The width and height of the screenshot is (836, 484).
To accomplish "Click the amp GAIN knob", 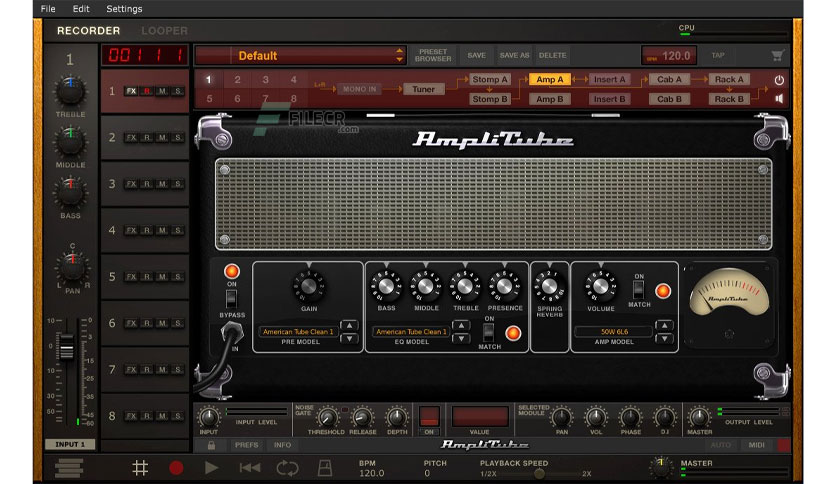I will pos(308,286).
